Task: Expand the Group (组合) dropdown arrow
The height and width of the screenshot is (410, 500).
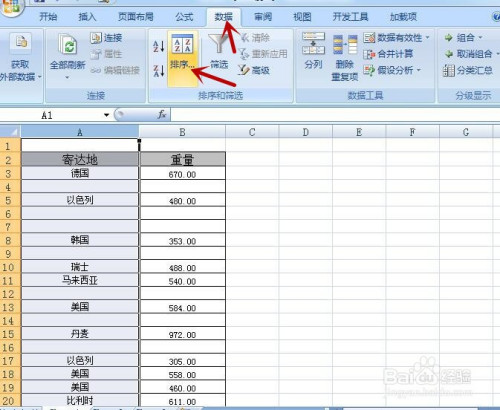Action: 480,37
